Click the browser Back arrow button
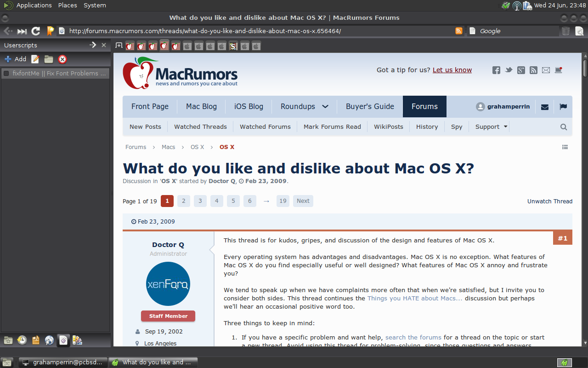588x368 pixels. (x=7, y=31)
